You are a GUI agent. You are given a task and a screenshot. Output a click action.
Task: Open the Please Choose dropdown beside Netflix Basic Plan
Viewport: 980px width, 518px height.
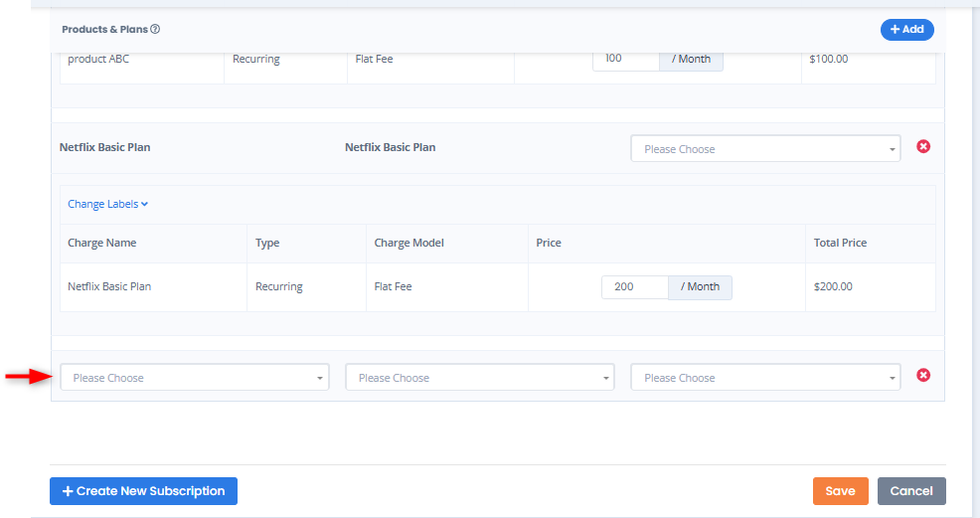(765, 149)
